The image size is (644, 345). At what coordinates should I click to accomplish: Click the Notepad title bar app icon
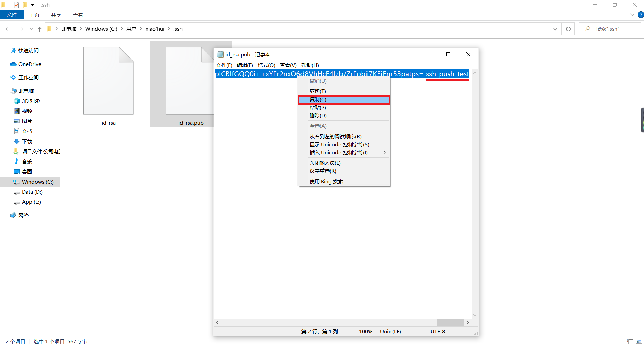(220, 54)
